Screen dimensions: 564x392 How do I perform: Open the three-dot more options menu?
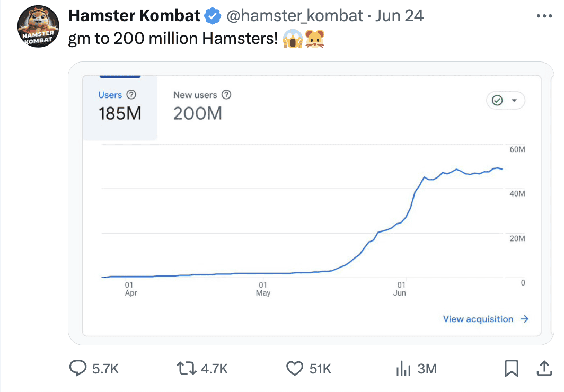point(544,16)
